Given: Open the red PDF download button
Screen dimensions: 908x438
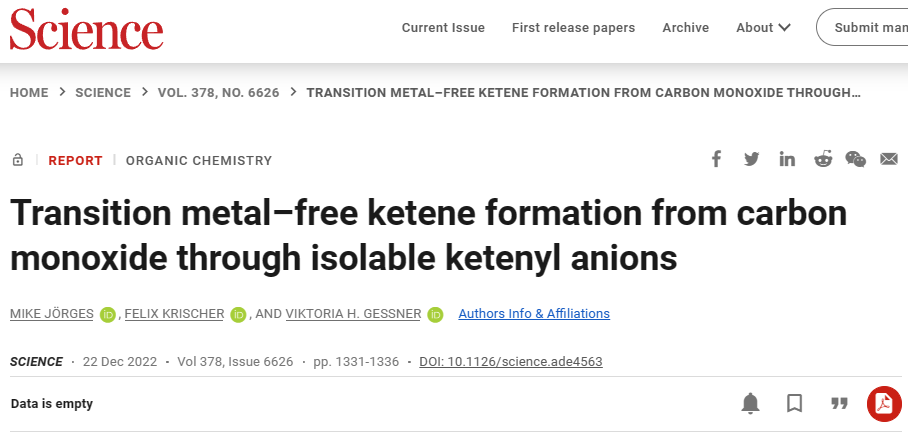Looking at the screenshot, I should (x=884, y=404).
